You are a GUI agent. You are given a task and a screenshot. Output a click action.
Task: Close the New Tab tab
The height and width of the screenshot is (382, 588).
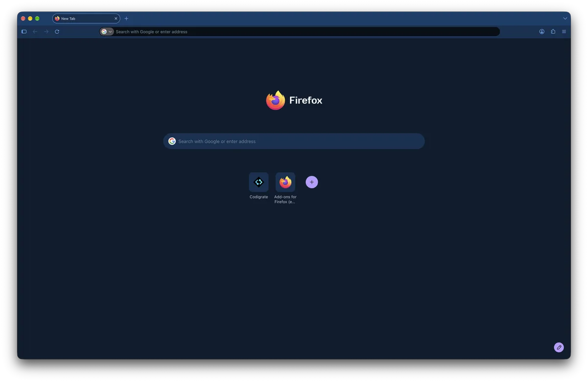pos(116,19)
